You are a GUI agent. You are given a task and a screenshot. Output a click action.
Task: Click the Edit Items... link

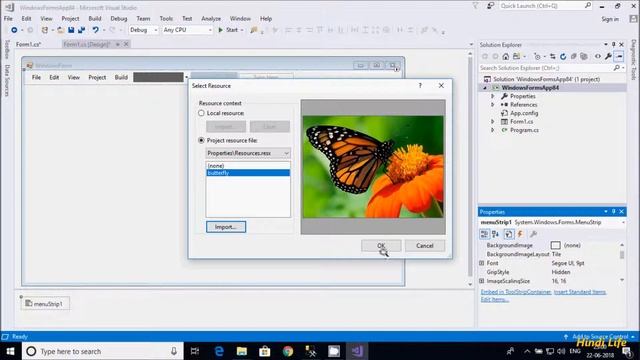(x=494, y=300)
